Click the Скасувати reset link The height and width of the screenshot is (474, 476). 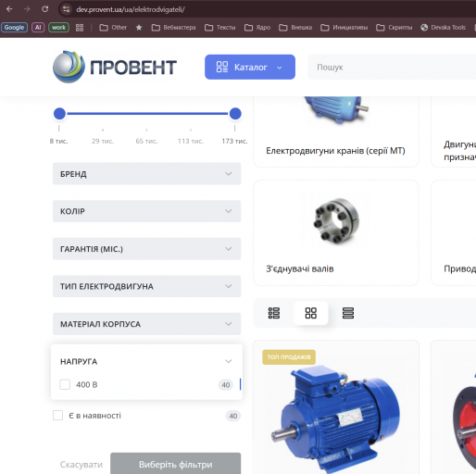click(x=81, y=465)
